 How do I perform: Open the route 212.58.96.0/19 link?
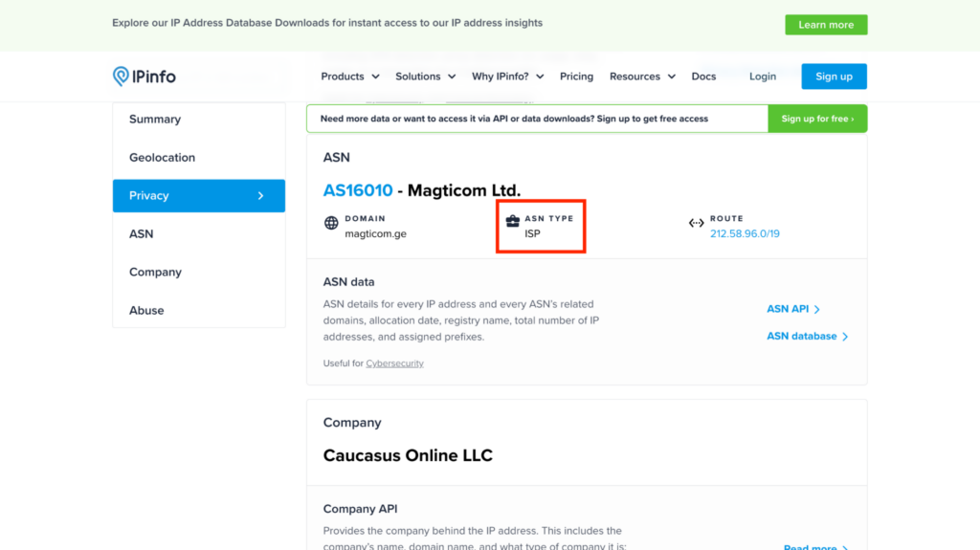[x=745, y=233]
